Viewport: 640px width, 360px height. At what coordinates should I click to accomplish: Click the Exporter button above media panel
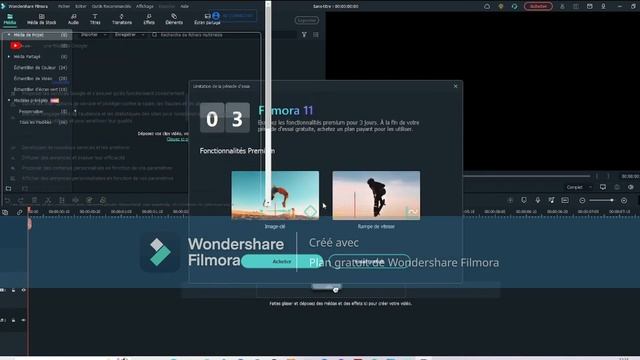pyautogui.click(x=307, y=20)
